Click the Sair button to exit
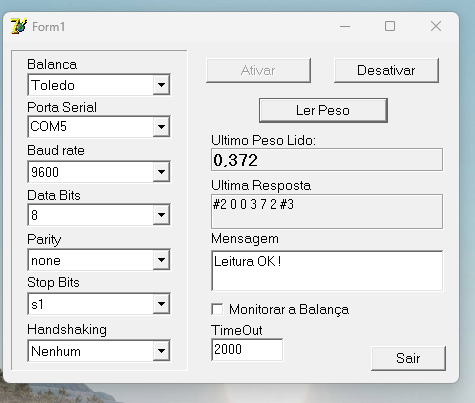Viewport: 475px width, 403px height. [408, 358]
